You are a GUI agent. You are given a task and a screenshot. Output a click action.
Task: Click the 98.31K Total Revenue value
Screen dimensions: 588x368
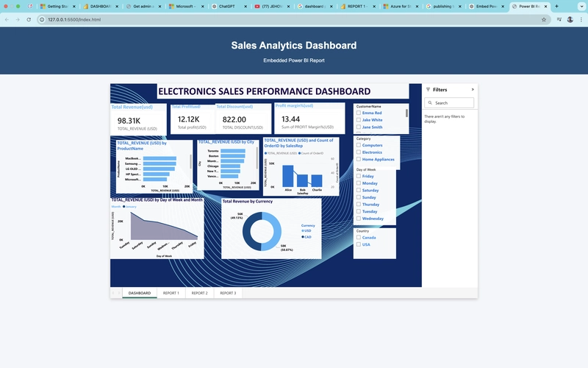pos(129,121)
